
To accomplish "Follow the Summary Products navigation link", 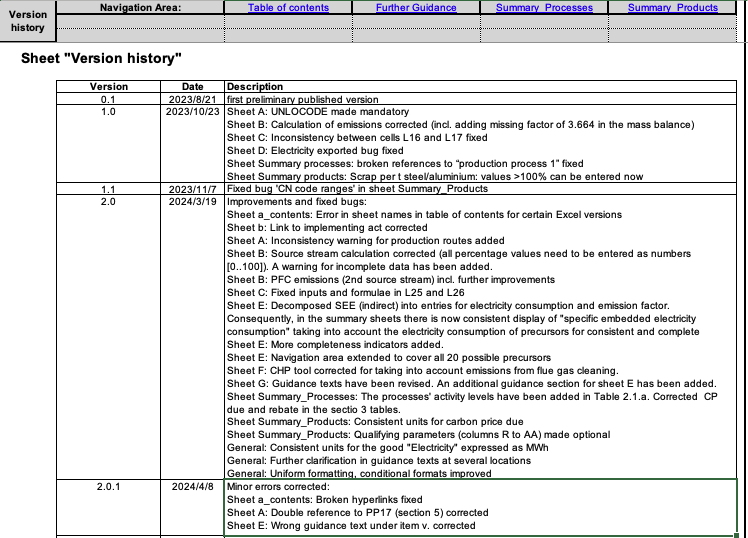I will coord(672,8).
